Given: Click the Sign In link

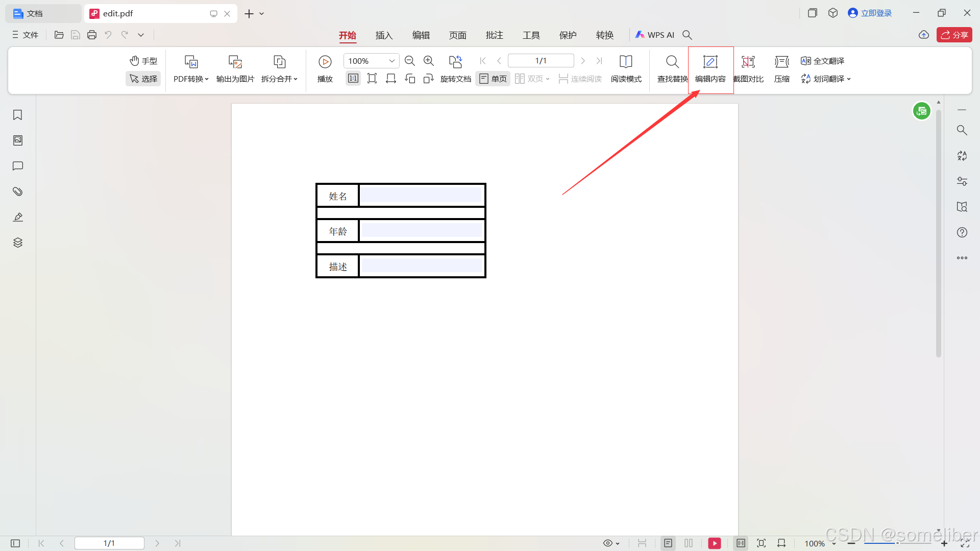Looking at the screenshot, I should 870,13.
